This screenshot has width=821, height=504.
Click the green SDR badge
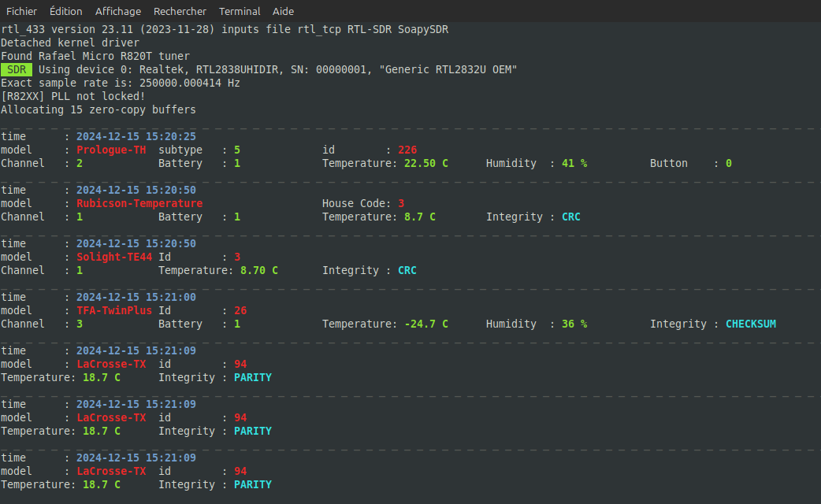[x=17, y=69]
